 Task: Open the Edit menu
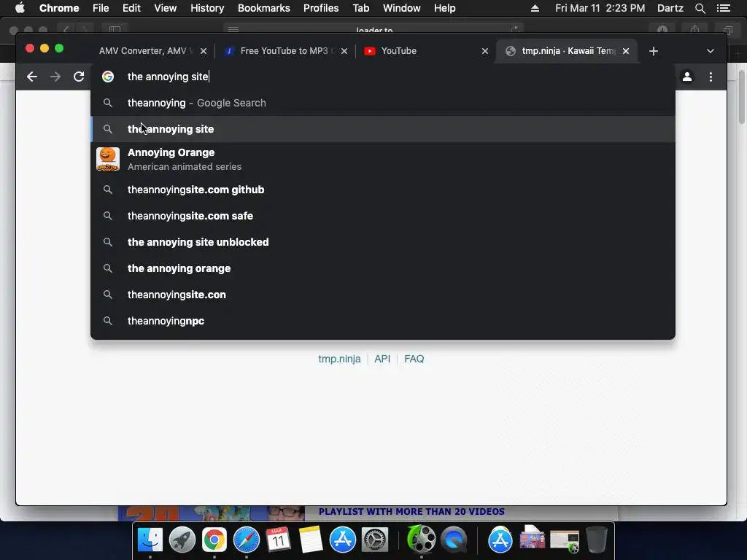tap(131, 8)
